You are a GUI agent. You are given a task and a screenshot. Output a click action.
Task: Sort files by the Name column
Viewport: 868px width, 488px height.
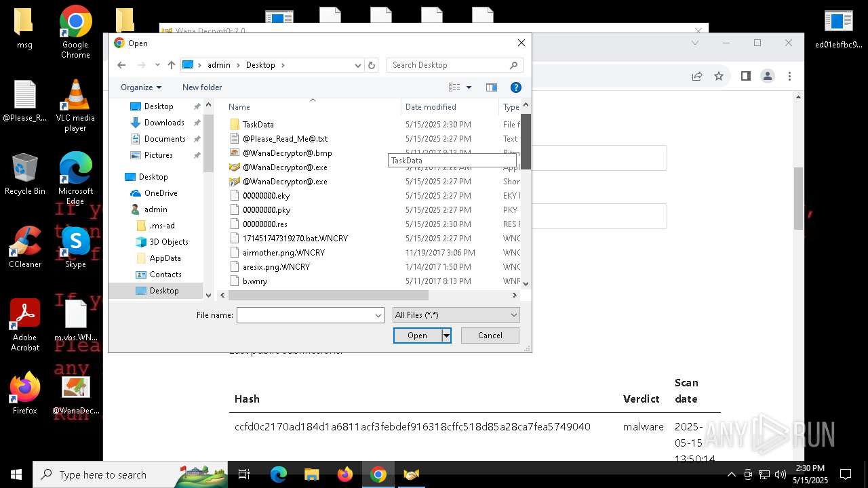coord(313,107)
